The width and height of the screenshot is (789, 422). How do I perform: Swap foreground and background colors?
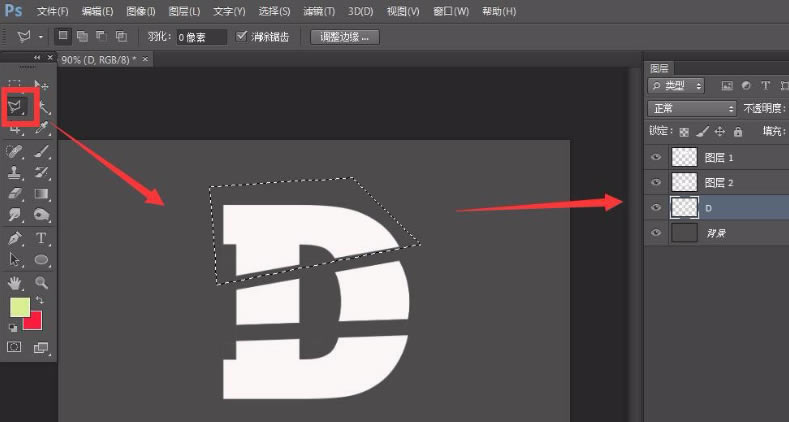click(39, 301)
